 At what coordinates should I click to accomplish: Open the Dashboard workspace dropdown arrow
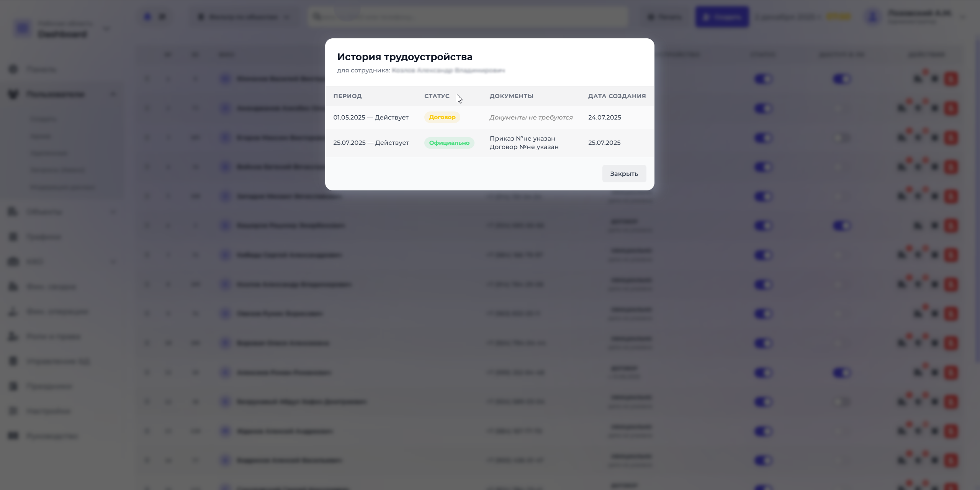[106, 29]
